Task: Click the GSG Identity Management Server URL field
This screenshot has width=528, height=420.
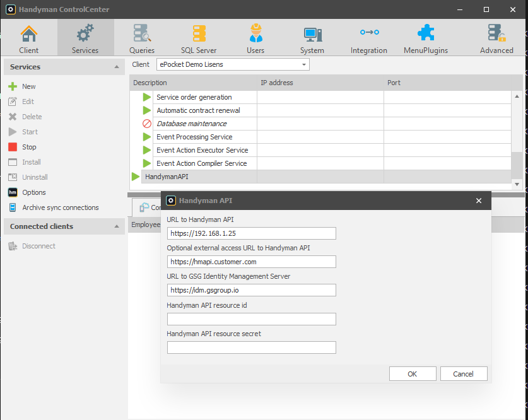Action: 252,290
